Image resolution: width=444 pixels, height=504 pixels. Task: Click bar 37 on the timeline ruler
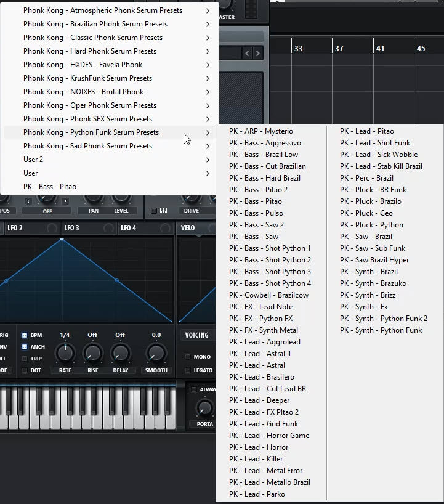tap(338, 48)
